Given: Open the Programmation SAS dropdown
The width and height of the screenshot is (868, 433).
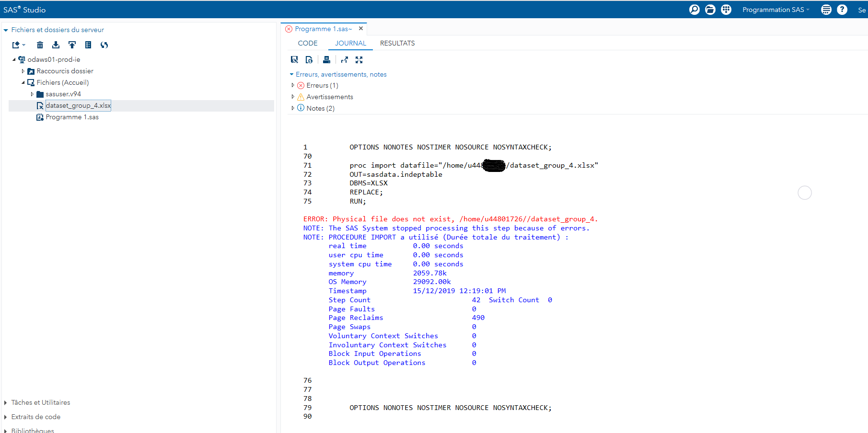Looking at the screenshot, I should pyautogui.click(x=775, y=9).
